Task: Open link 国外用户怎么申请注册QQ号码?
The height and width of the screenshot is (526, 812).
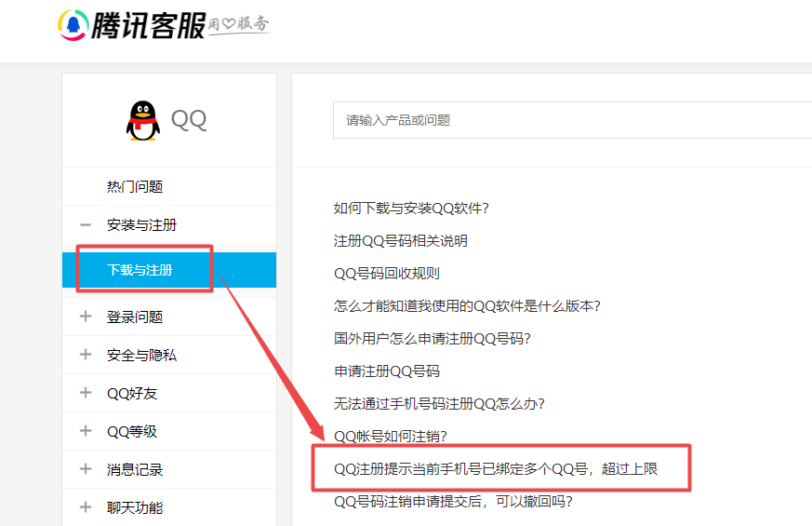Action: 433,339
